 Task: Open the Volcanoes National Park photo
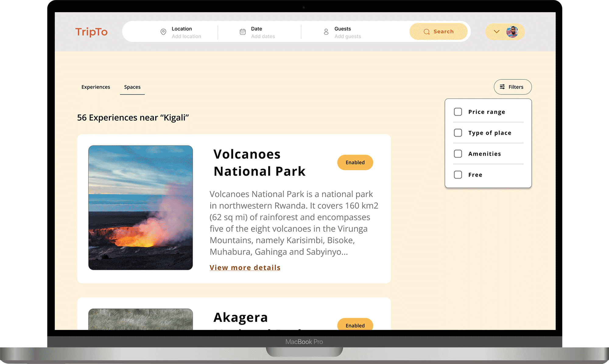pyautogui.click(x=140, y=208)
